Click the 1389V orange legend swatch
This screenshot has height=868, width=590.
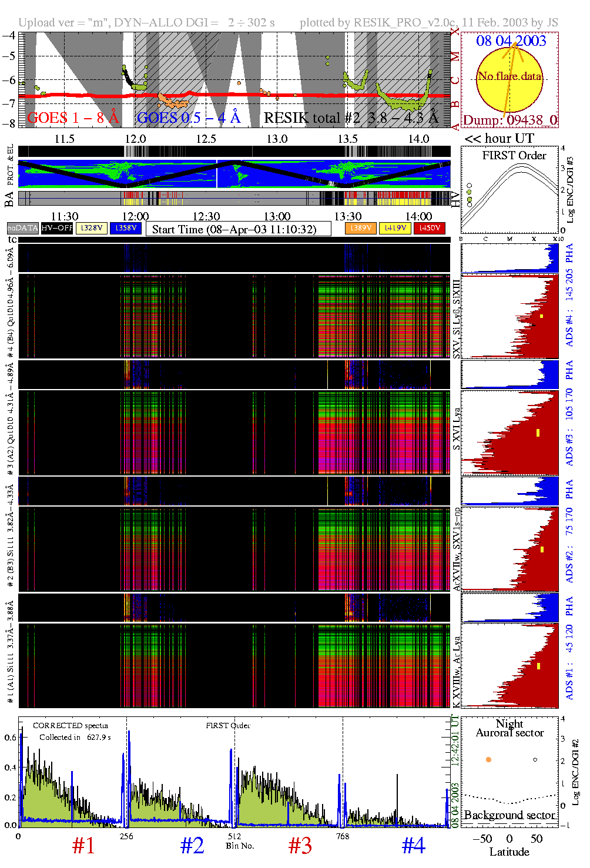pos(360,228)
